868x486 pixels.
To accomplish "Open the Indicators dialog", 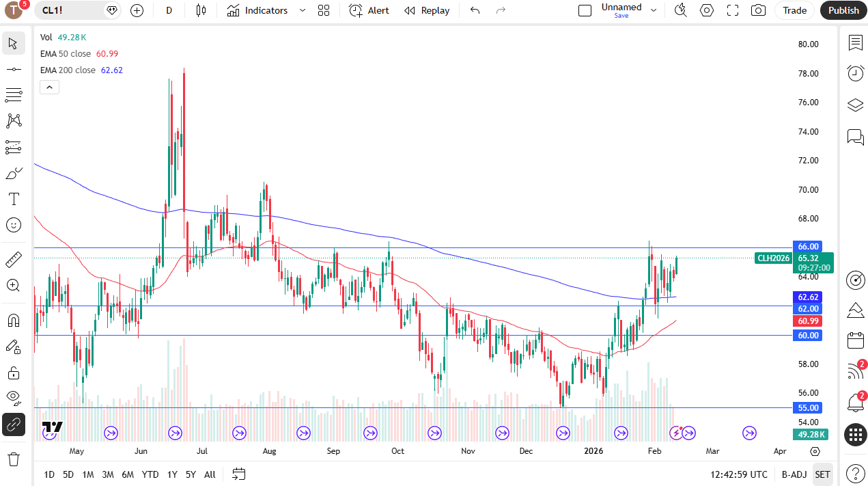I will [257, 10].
